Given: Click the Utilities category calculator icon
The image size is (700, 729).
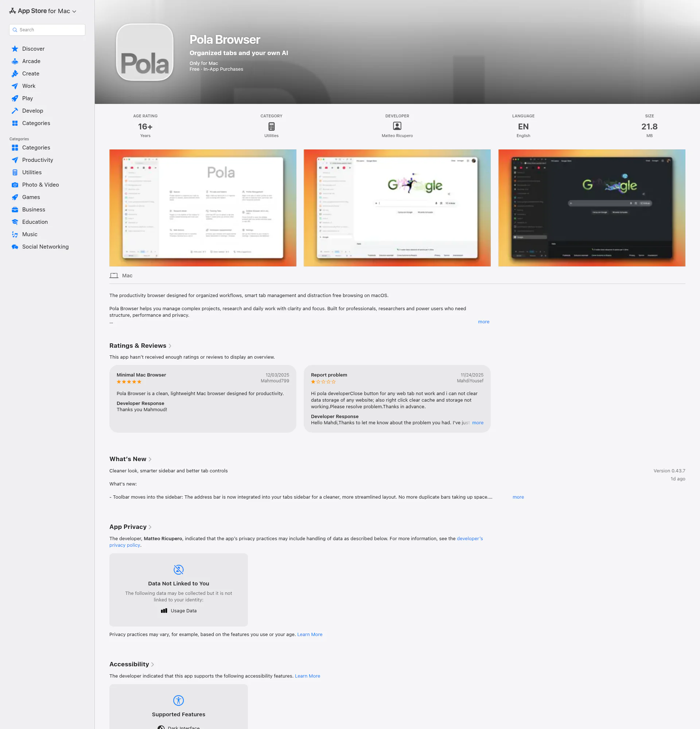Looking at the screenshot, I should (x=272, y=126).
